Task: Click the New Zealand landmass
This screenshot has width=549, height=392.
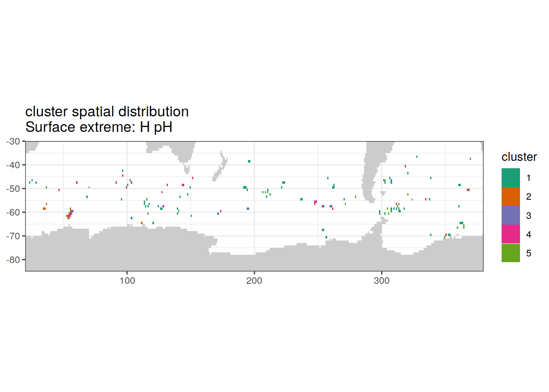Action: click(221, 167)
